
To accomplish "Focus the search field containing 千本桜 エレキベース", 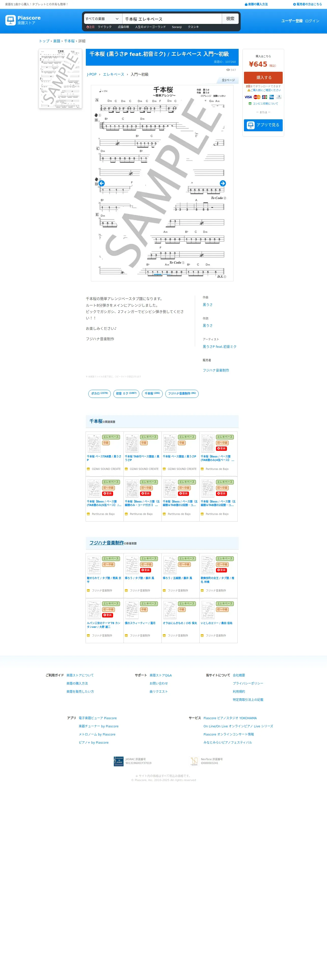I will click(172, 19).
